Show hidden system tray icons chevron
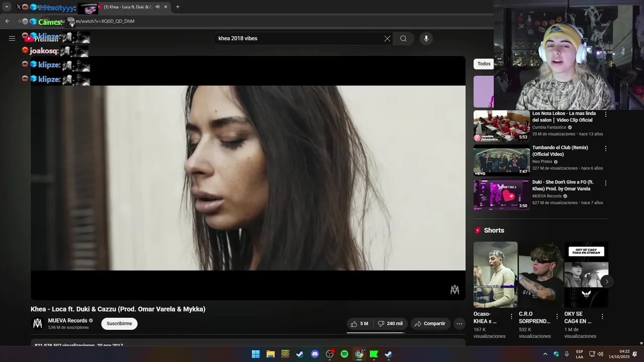The height and width of the screenshot is (362, 644). pos(545,354)
